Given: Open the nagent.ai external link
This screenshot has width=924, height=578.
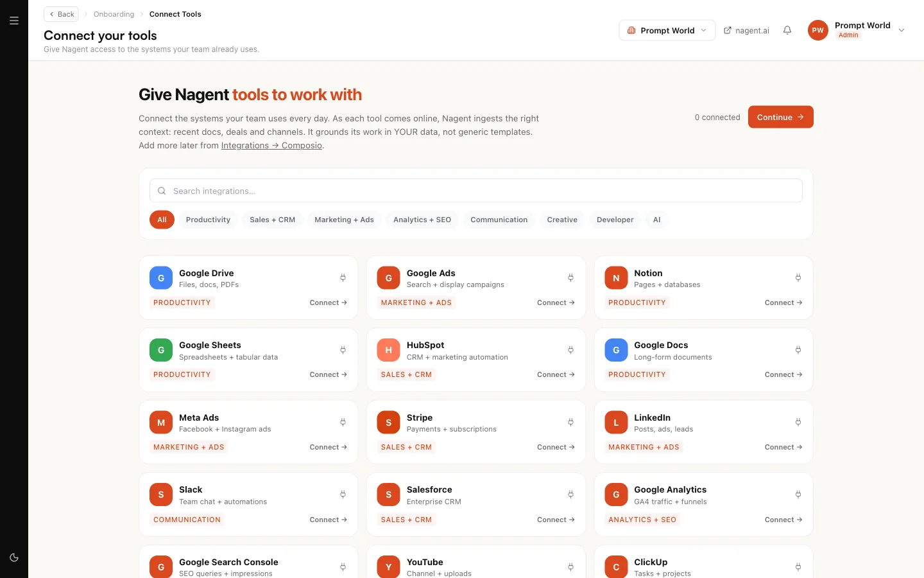Looking at the screenshot, I should [x=746, y=30].
